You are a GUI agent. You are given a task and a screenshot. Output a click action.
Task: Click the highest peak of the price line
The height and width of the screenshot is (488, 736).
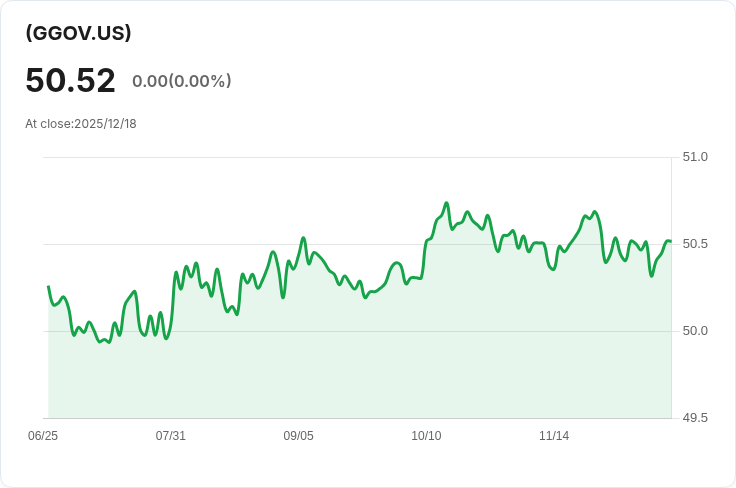(446, 203)
